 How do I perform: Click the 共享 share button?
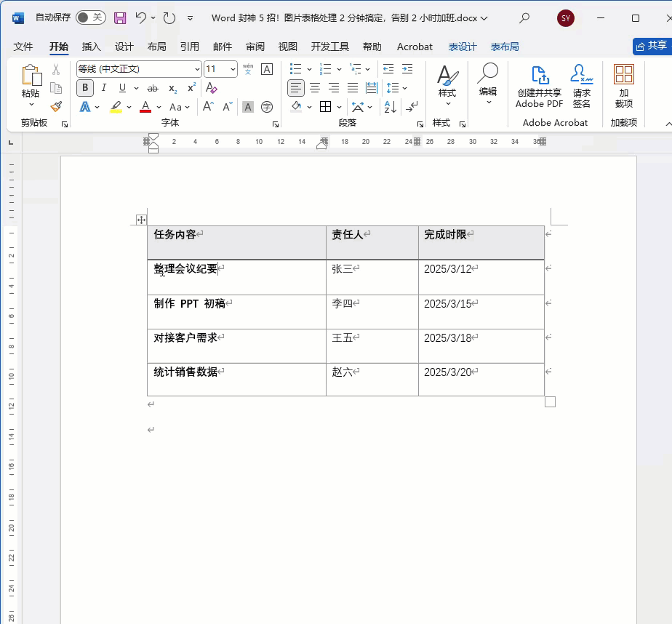(652, 47)
